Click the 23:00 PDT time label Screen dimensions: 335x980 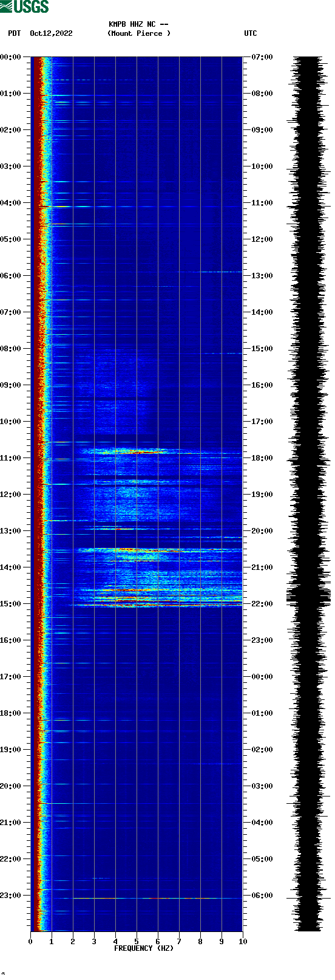pyautogui.click(x=10, y=896)
